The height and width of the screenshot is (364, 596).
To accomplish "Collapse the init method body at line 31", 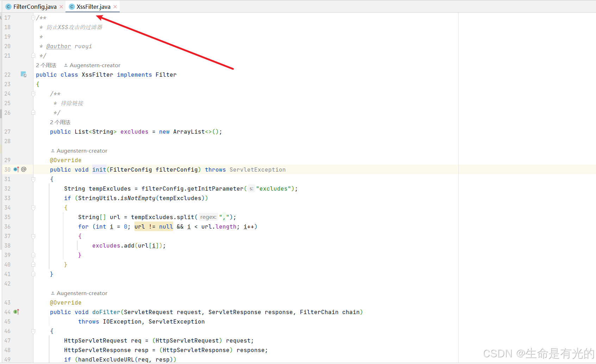I will (33, 179).
